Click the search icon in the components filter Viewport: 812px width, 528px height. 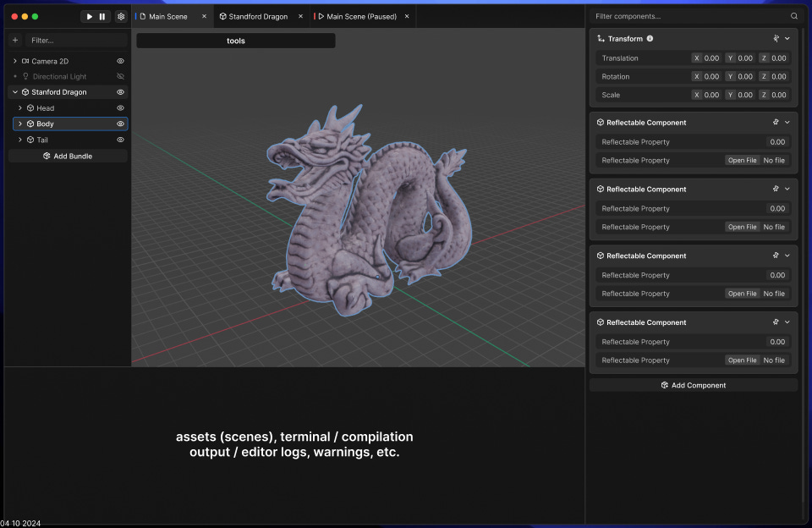[793, 16]
